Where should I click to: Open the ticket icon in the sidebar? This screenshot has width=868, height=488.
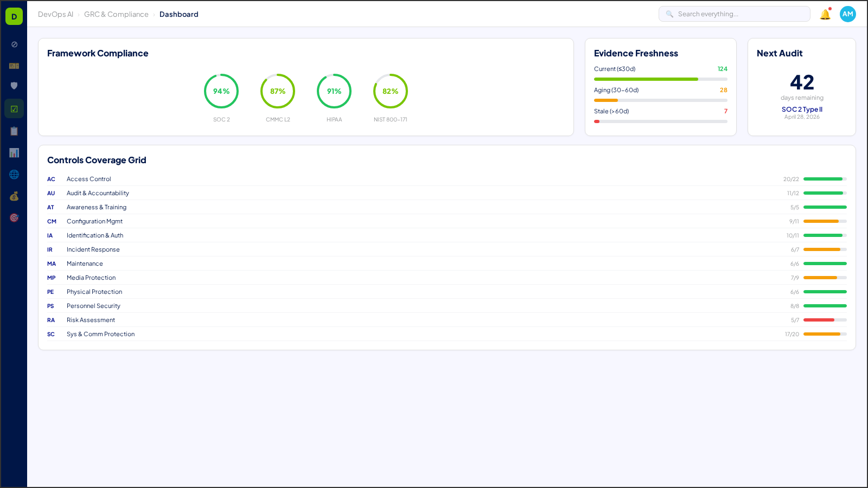click(x=14, y=66)
